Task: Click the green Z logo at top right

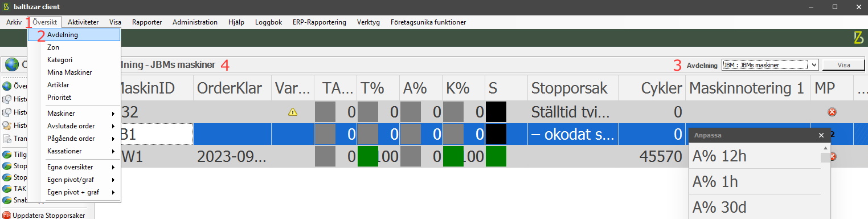Action: (x=858, y=38)
